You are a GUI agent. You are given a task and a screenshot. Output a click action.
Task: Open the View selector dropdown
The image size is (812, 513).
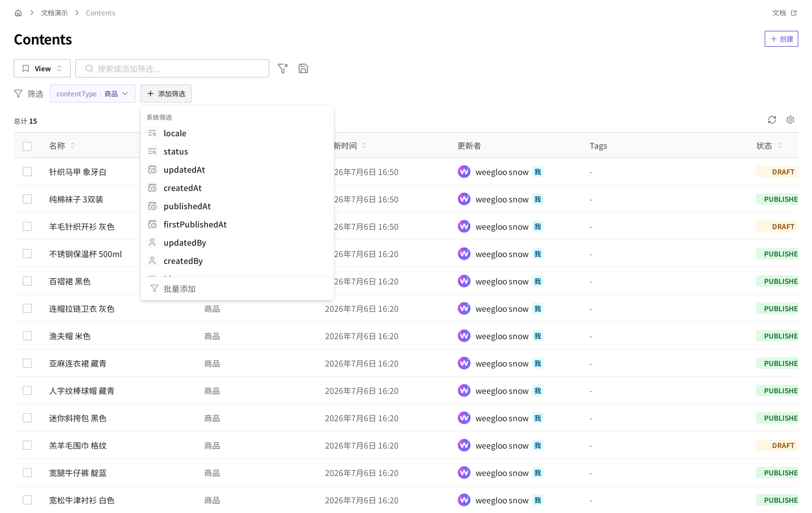42,68
